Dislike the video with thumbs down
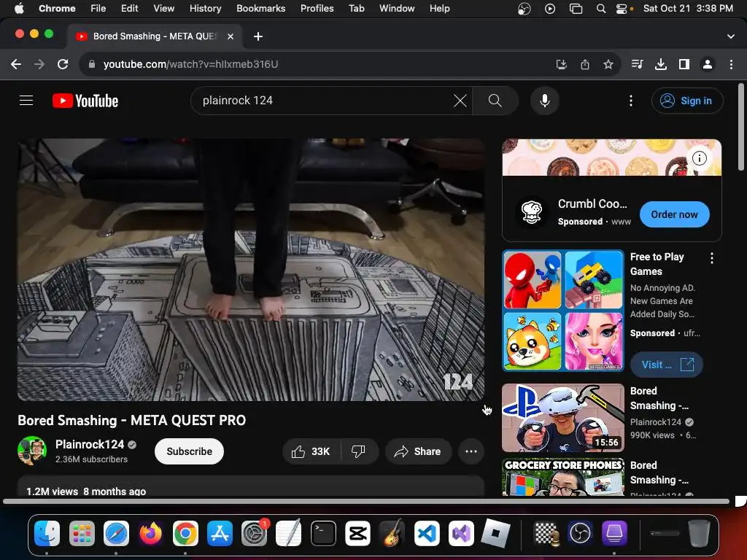The height and width of the screenshot is (560, 747). [358, 451]
